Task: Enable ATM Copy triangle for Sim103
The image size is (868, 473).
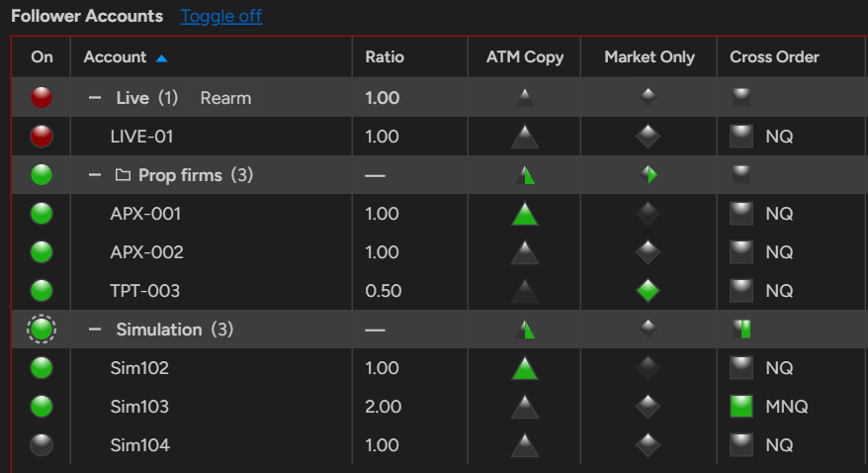Action: [x=524, y=407]
